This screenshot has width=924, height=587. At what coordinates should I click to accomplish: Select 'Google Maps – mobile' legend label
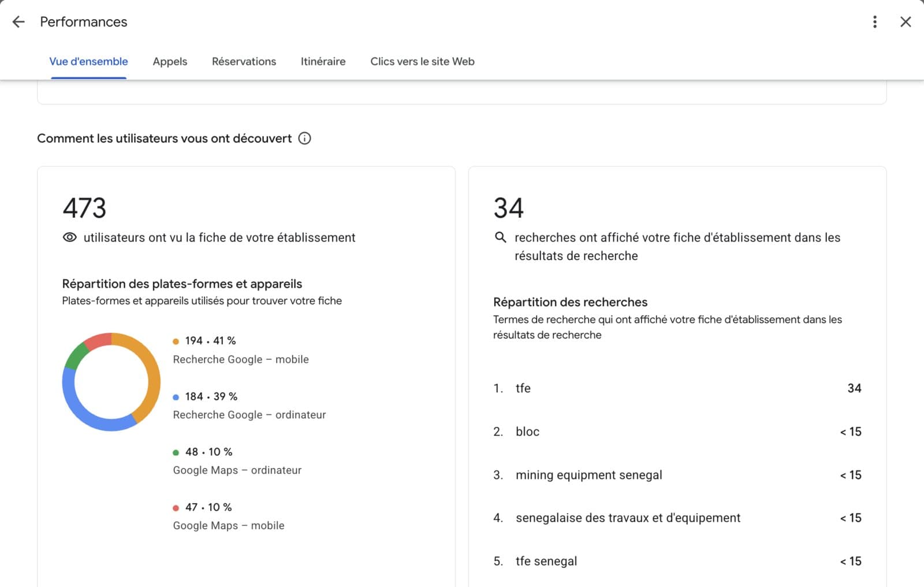229,526
